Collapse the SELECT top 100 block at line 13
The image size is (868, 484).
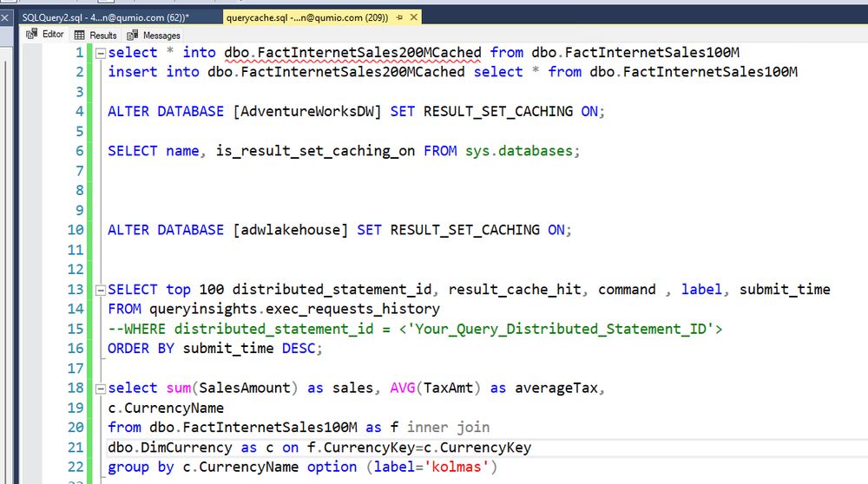[101, 291]
